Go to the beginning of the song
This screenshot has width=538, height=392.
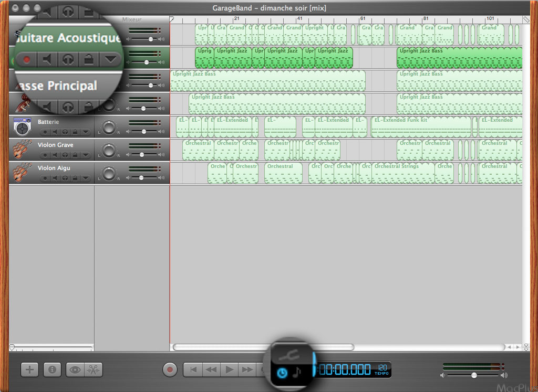tap(193, 370)
